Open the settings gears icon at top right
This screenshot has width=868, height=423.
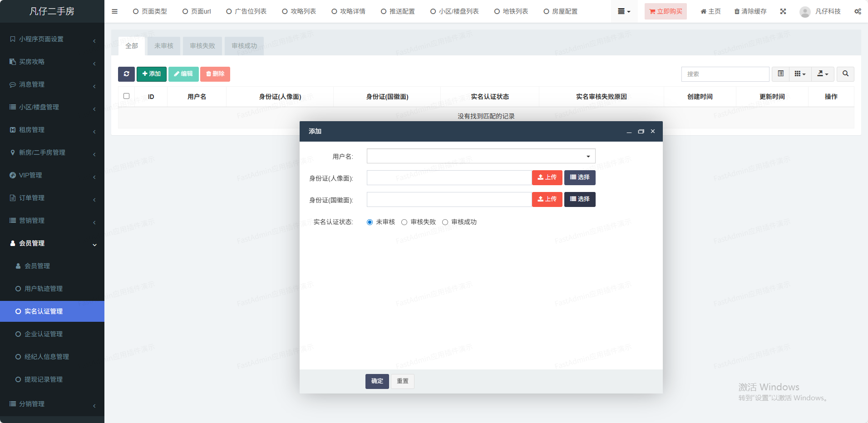tap(858, 11)
